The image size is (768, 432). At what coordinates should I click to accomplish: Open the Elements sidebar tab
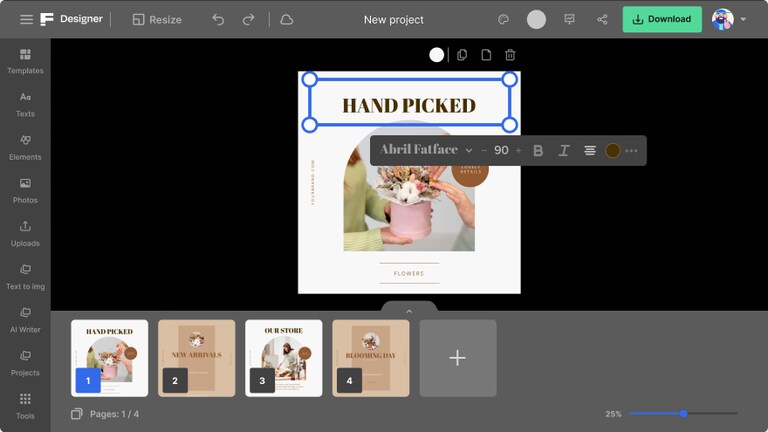(x=25, y=147)
